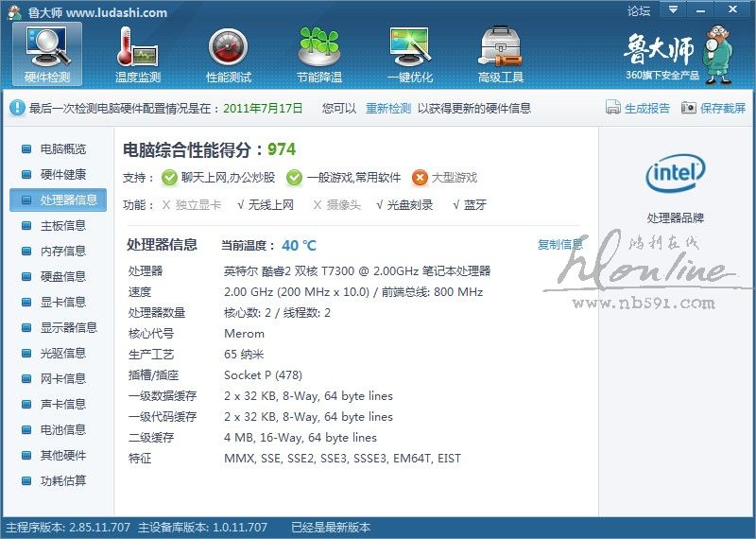Click the Intel processor brand logo
756x539 pixels.
(x=675, y=172)
